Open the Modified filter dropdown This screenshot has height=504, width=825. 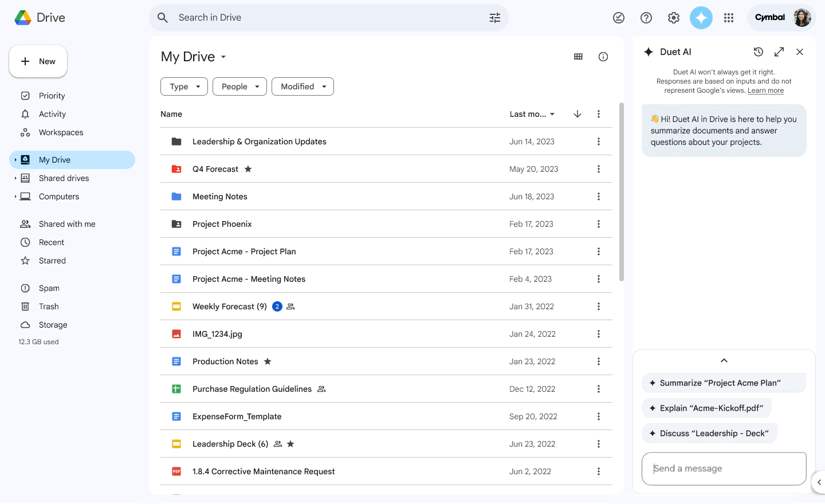click(x=302, y=86)
